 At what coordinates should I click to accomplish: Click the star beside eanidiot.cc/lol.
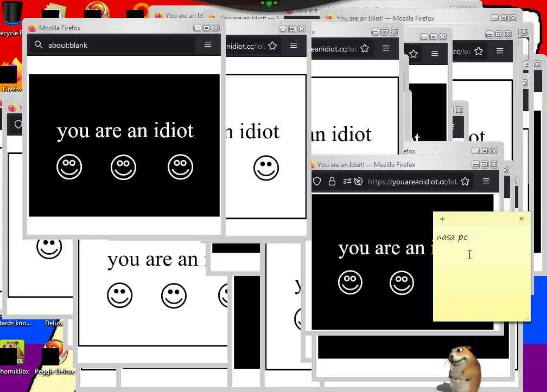365,48
